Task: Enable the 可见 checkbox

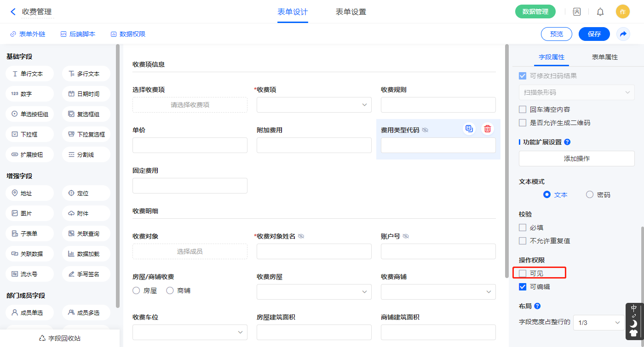Action: 523,273
